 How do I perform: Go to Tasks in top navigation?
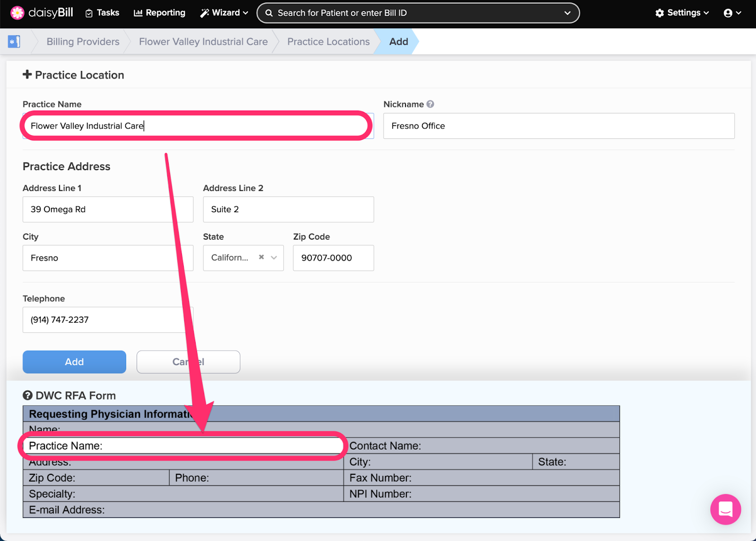[x=102, y=13]
